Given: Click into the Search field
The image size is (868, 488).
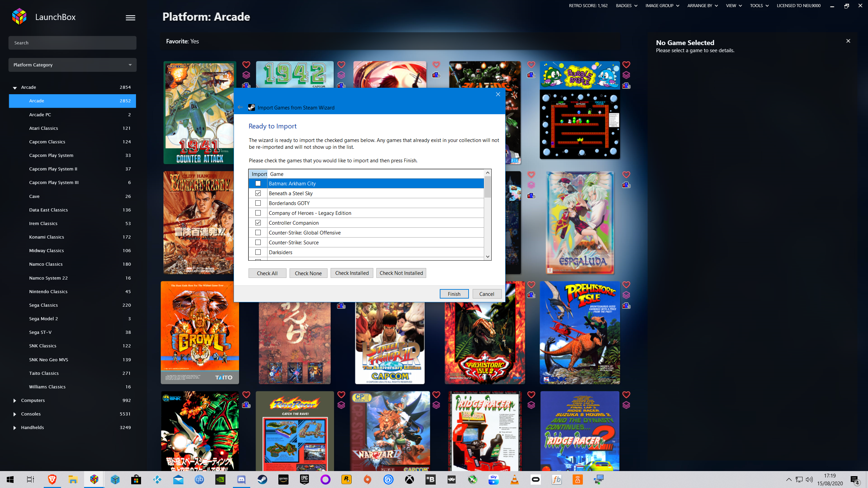Looking at the screenshot, I should coord(72,43).
